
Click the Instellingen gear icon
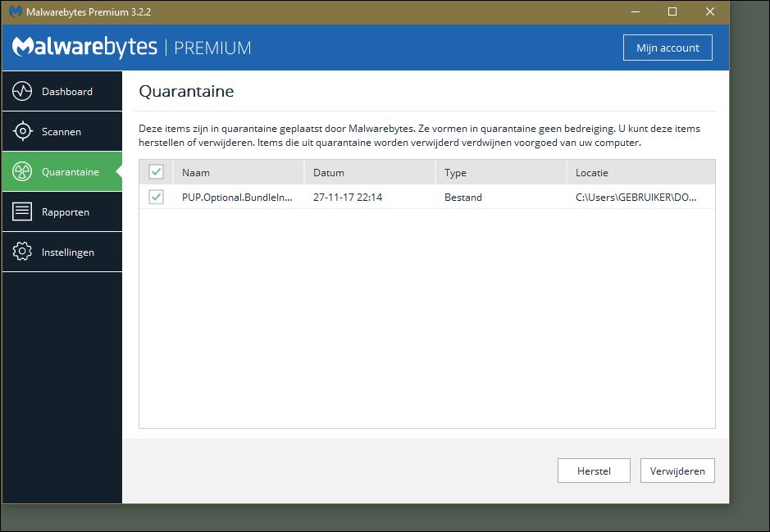(22, 252)
